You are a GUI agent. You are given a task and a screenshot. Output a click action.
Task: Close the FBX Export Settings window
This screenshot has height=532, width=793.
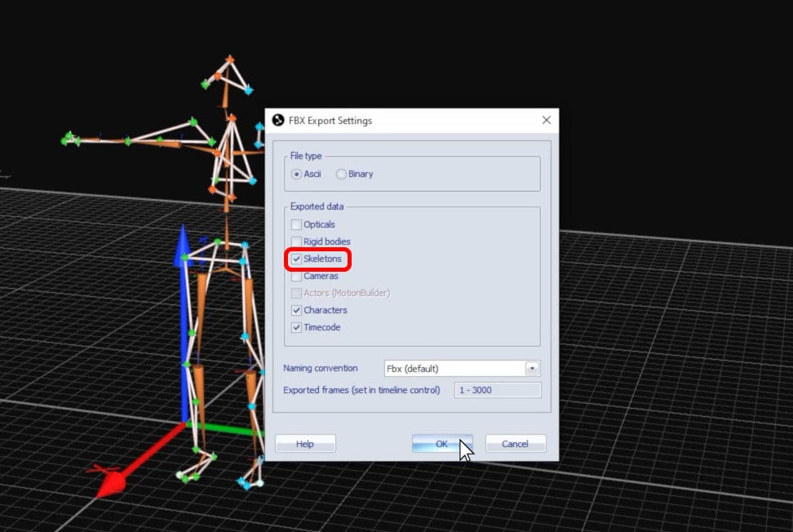click(546, 120)
